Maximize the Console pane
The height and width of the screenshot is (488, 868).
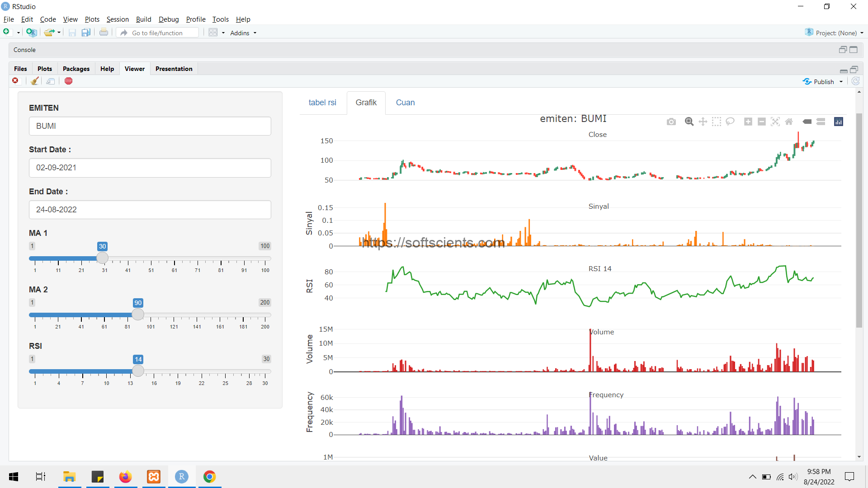(x=854, y=50)
